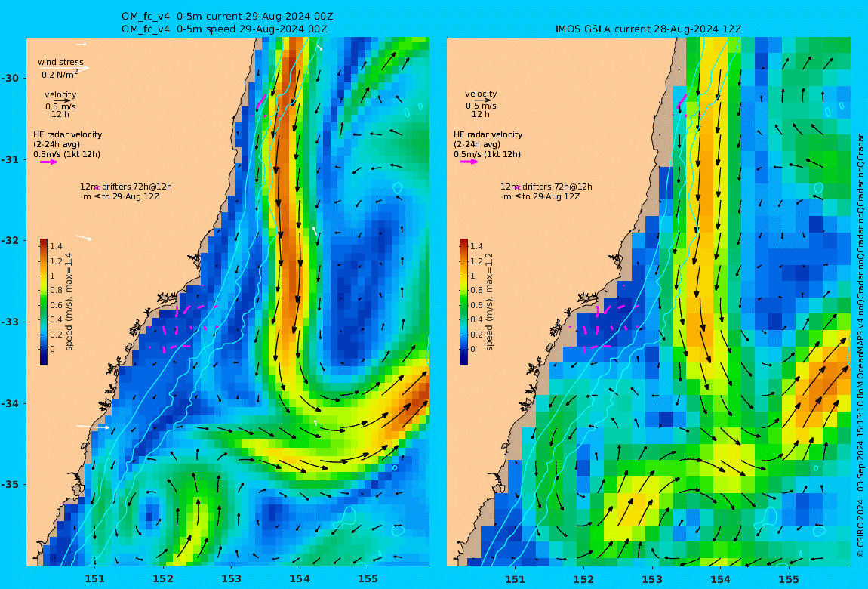Click 'to 29-Aug 12Z' text in left panel
Viewport: 868px width, 589px height.
pyautogui.click(x=131, y=196)
